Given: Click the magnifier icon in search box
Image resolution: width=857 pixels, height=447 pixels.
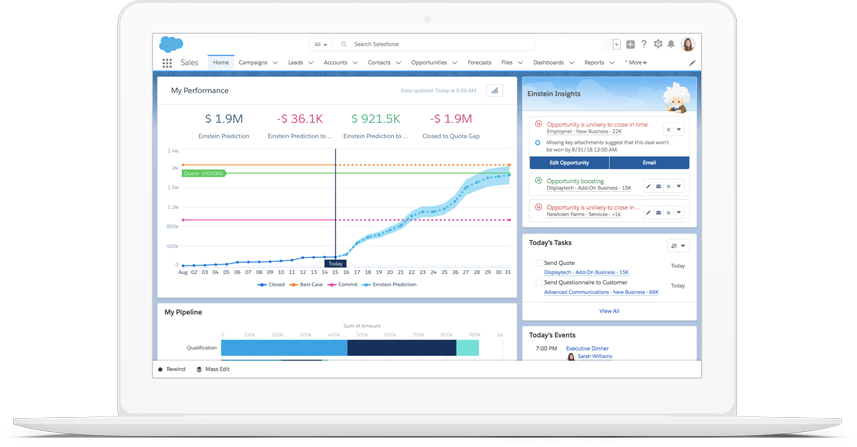Looking at the screenshot, I should click(344, 44).
